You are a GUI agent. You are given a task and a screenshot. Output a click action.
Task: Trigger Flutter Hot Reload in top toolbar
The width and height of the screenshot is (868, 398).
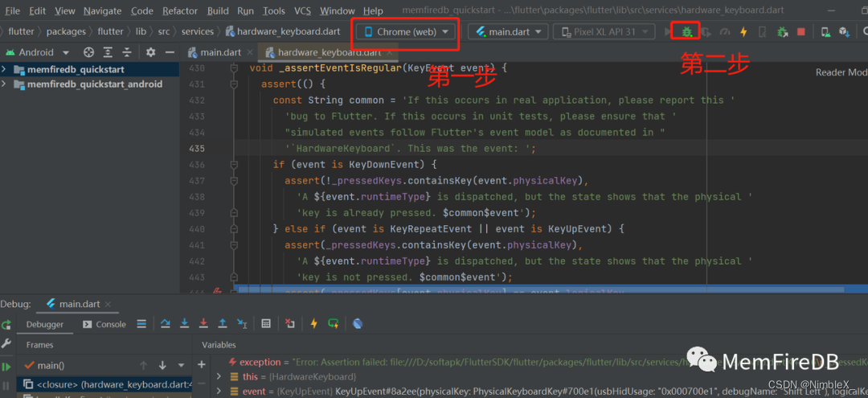click(x=743, y=32)
